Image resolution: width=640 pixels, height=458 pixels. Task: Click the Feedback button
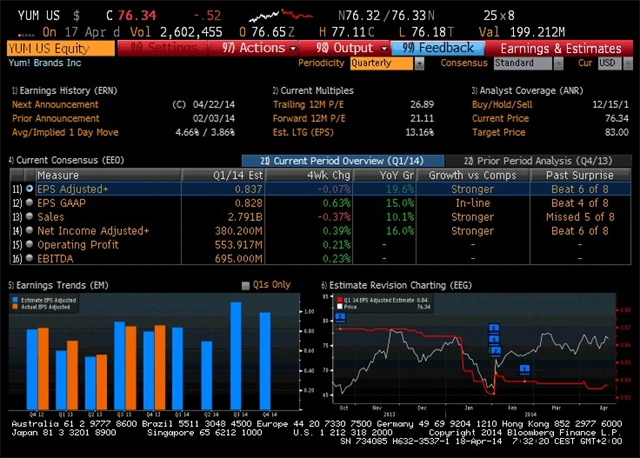point(438,47)
